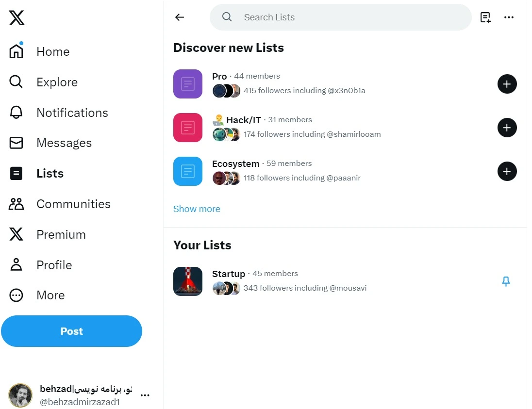Open the Notifications bell

click(x=17, y=113)
